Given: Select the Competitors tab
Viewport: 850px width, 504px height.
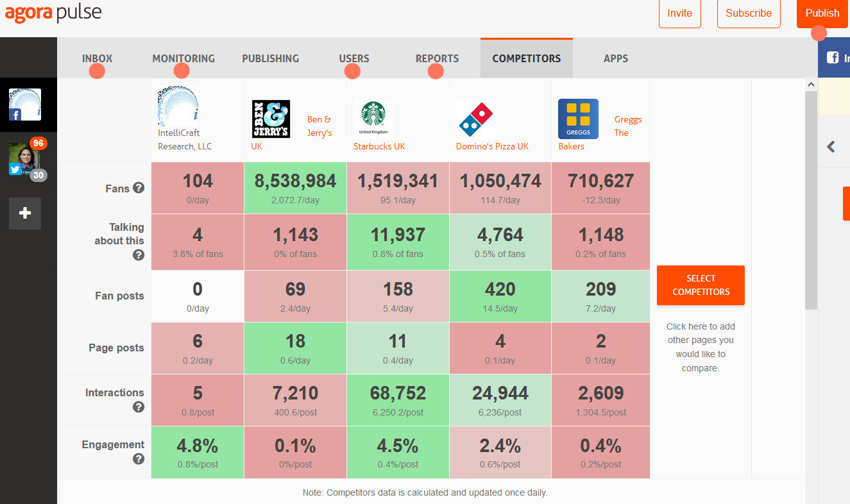Looking at the screenshot, I should (x=527, y=58).
